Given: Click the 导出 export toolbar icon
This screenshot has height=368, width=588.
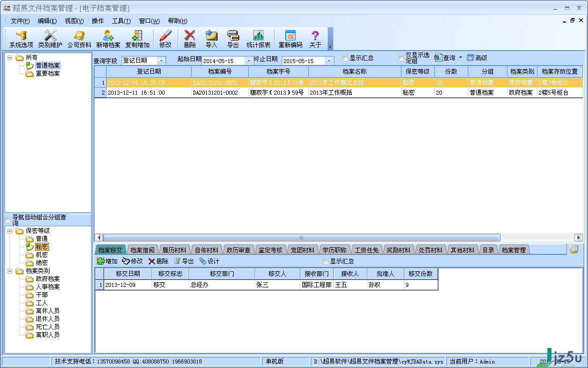Looking at the screenshot, I should click(233, 39).
